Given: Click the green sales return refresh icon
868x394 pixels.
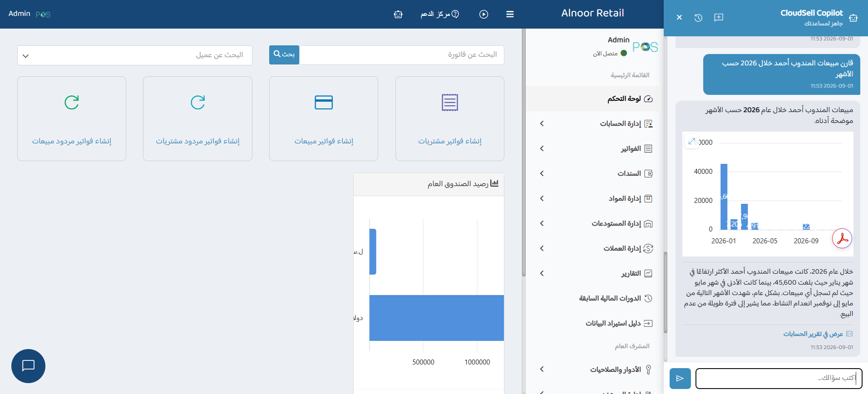Looking at the screenshot, I should [x=72, y=102].
